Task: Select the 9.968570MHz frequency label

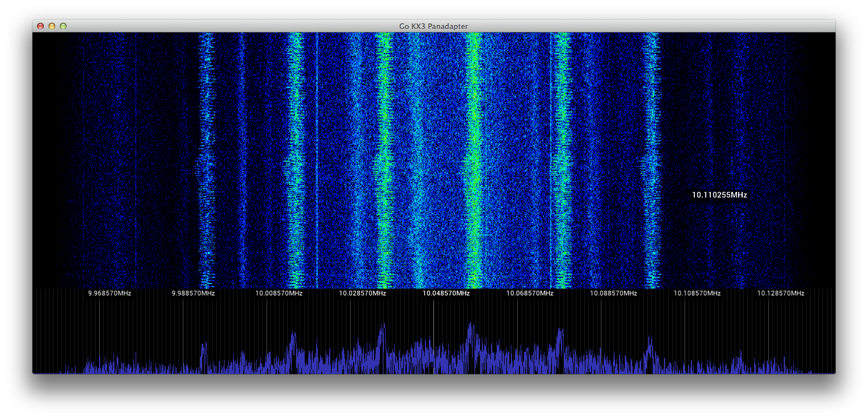Action: [x=109, y=293]
